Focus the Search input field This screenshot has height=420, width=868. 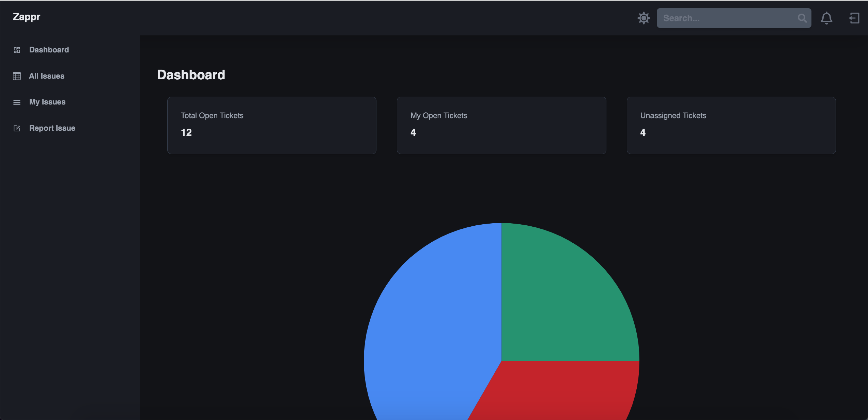click(x=726, y=18)
